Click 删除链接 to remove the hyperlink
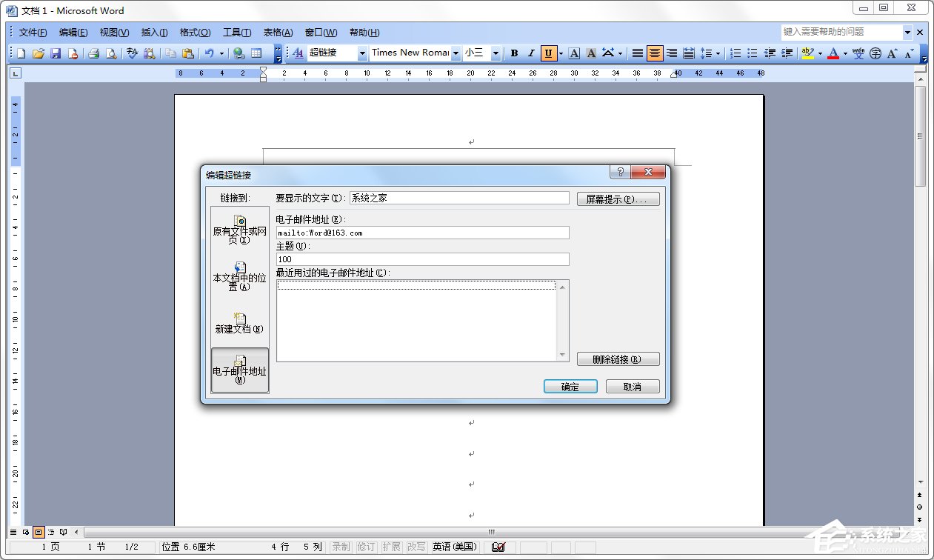The width and height of the screenshot is (934, 560). click(x=618, y=359)
